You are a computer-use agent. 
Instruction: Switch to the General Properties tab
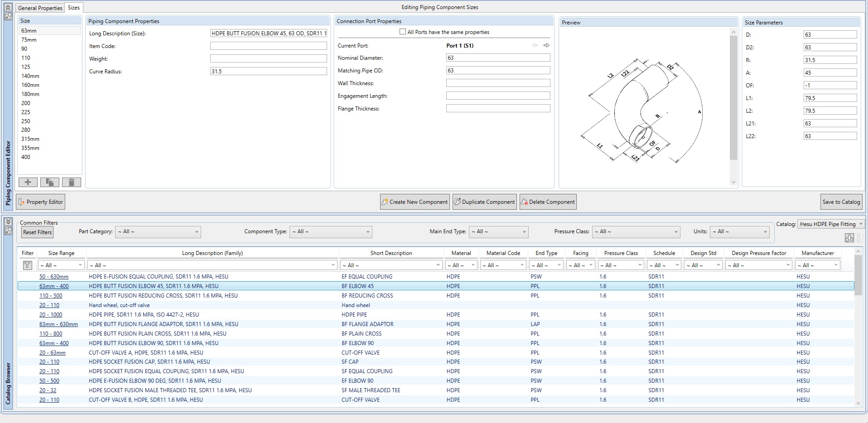coord(40,8)
